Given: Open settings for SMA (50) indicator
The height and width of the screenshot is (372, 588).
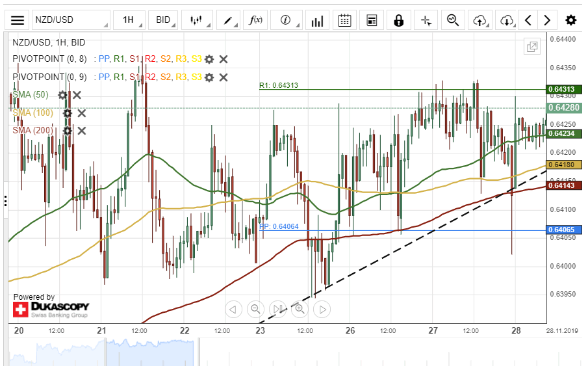Looking at the screenshot, I should (62, 95).
